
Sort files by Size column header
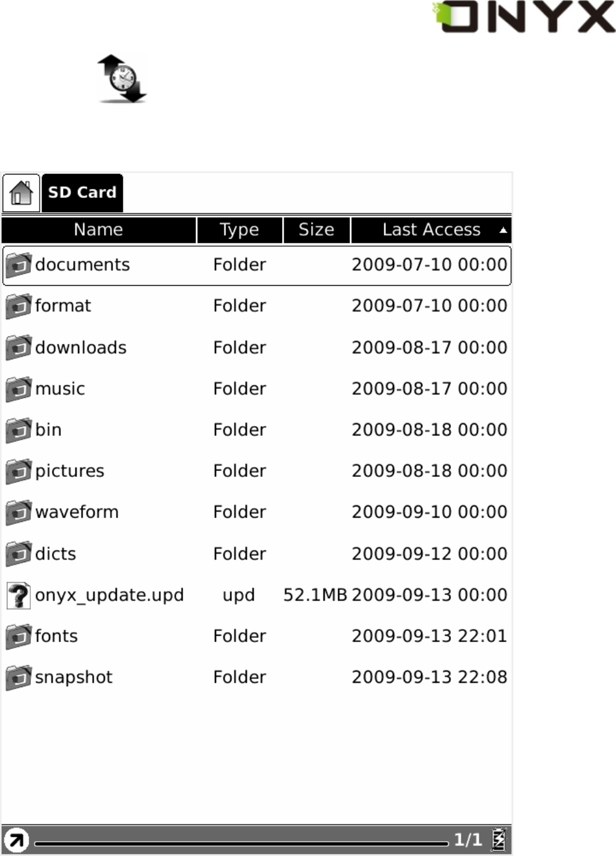(x=316, y=230)
